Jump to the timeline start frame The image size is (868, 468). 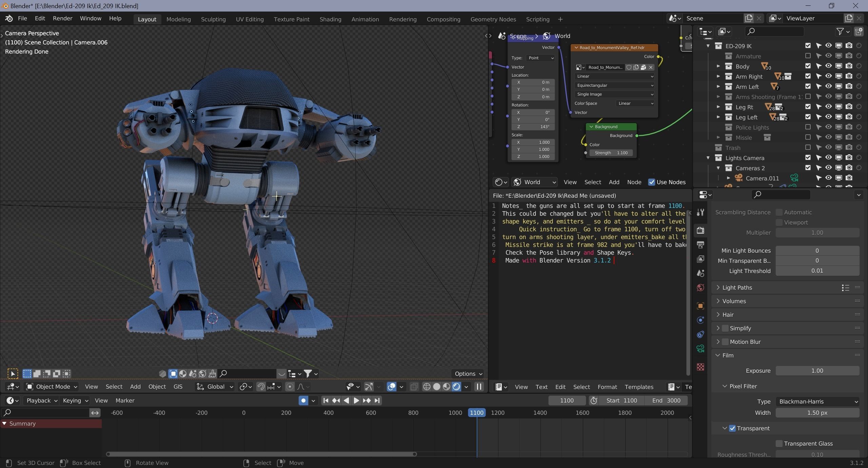(326, 401)
